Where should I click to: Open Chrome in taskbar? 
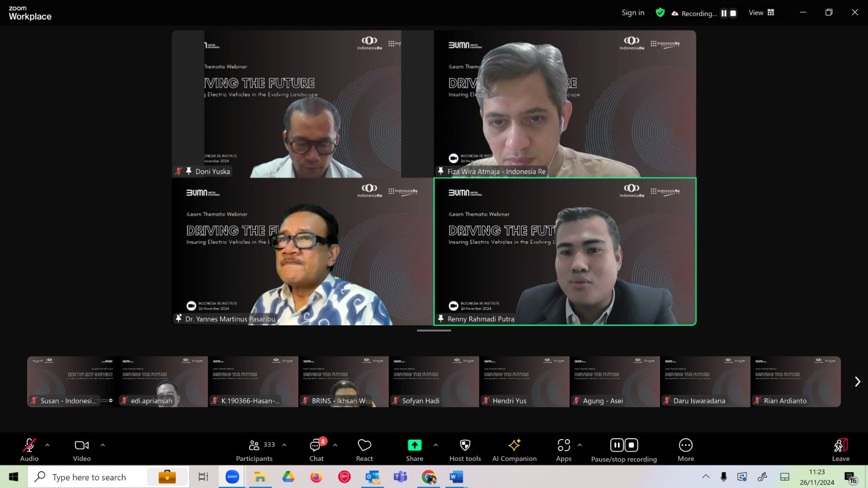click(429, 477)
